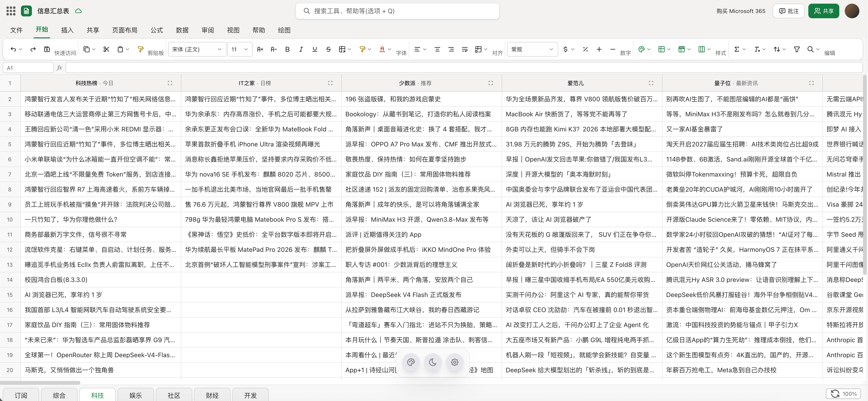Click the 100% zoom refresh button

[843, 393]
